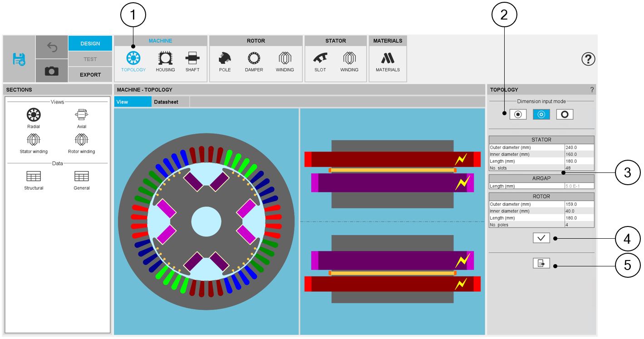Image resolution: width=644 pixels, height=339 pixels.
Task: Open the Materials icon
Action: point(388,59)
